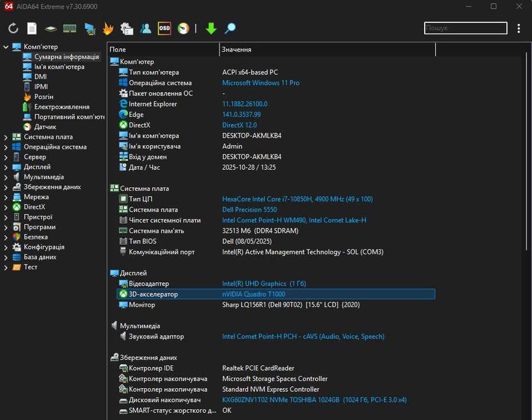The height and width of the screenshot is (420, 532).
Task: Open the CPU chip toolbar icon
Action: (50, 29)
